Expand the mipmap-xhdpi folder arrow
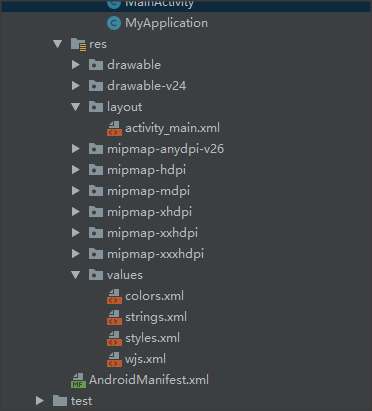Screen dimensions: 372x411 tap(76, 212)
